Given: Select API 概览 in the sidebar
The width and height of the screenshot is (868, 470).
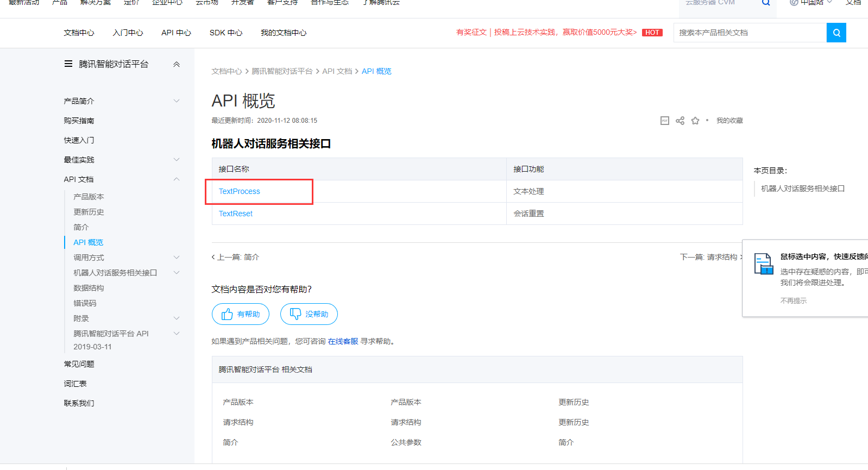Looking at the screenshot, I should tap(88, 242).
